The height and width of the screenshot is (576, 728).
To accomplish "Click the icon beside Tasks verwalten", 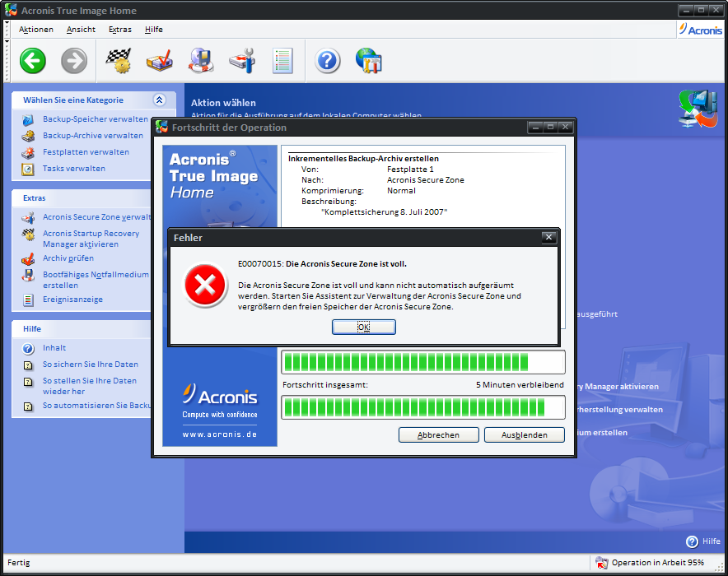I will point(28,169).
